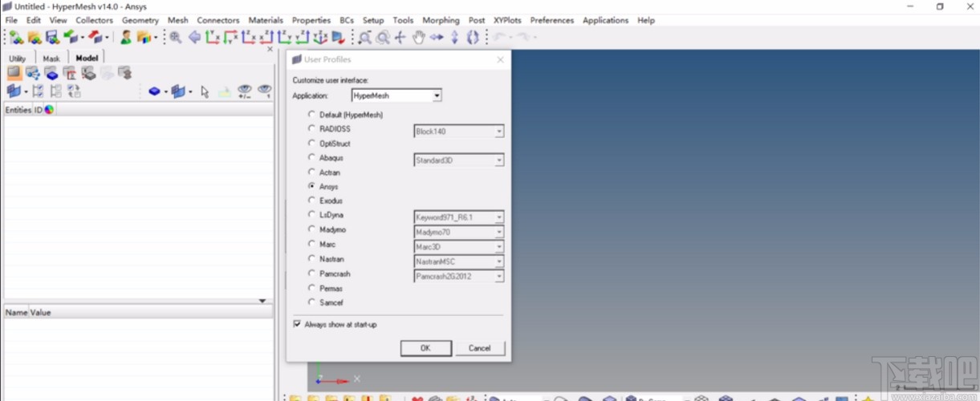Click the color wheel column header
The image size is (980, 401).
pos(49,110)
